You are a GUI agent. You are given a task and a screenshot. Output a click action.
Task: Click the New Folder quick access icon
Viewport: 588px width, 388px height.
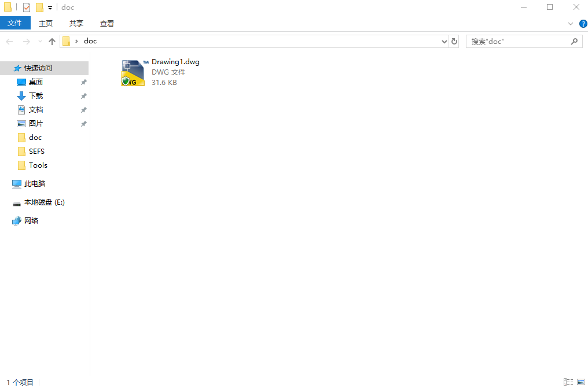pos(39,7)
